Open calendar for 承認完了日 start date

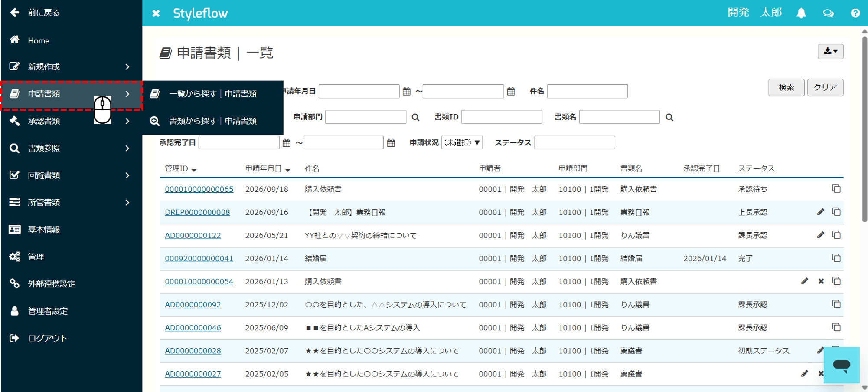[287, 143]
